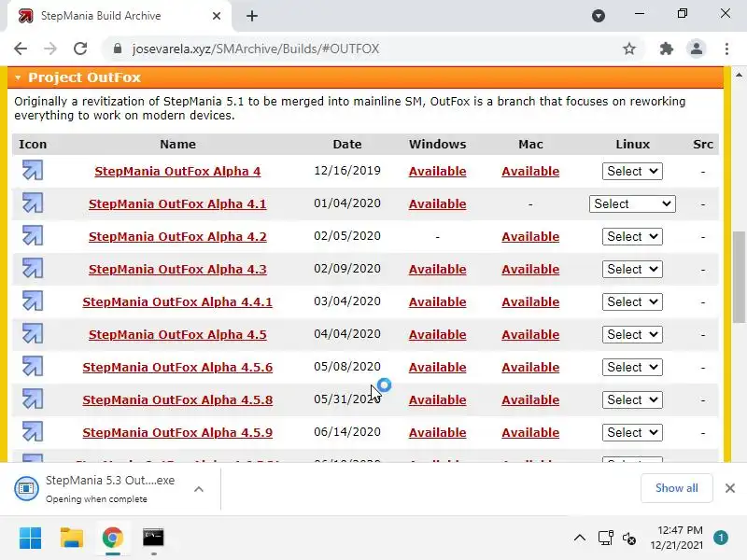747x560 pixels.
Task: Click icon for OutFox Alpha 4.5.9 row
Action: (x=33, y=431)
